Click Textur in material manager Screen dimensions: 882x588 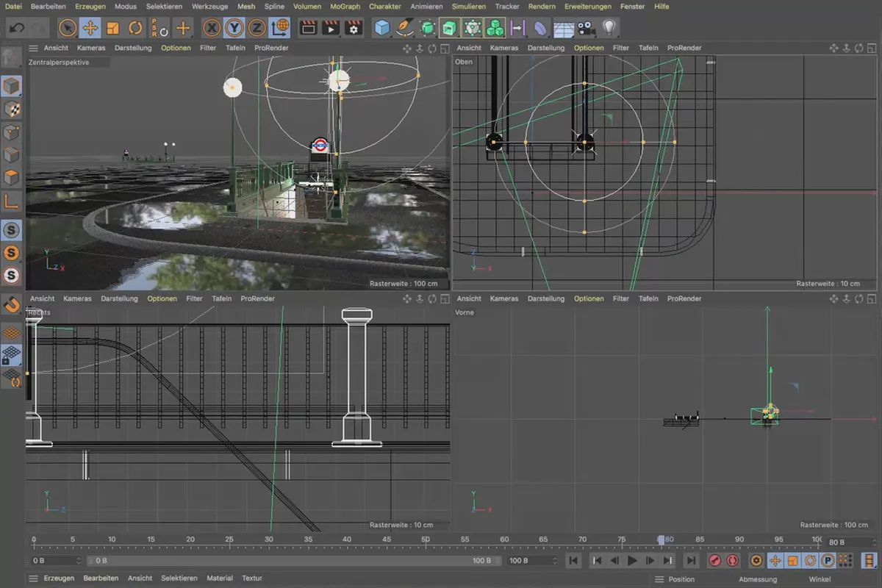pos(252,578)
